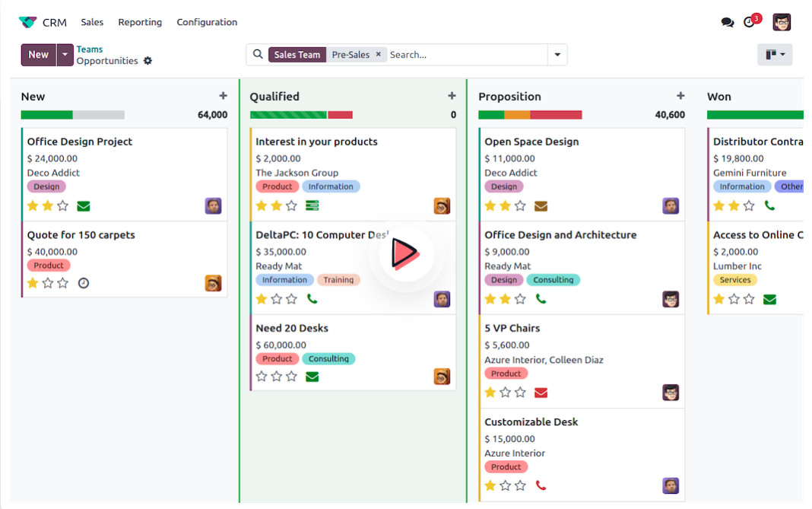Go to the Teams breadcrumb link

(x=90, y=49)
